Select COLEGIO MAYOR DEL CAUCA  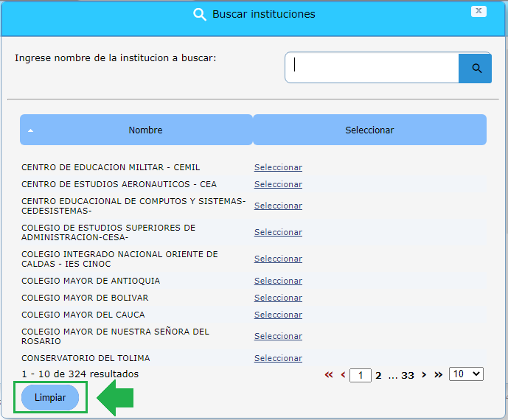pos(278,315)
